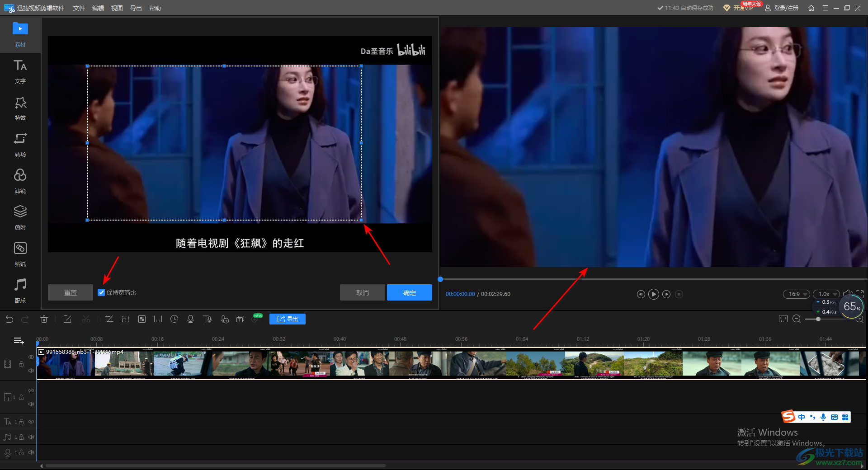Click the edit clip pencil icon

[x=67, y=319]
